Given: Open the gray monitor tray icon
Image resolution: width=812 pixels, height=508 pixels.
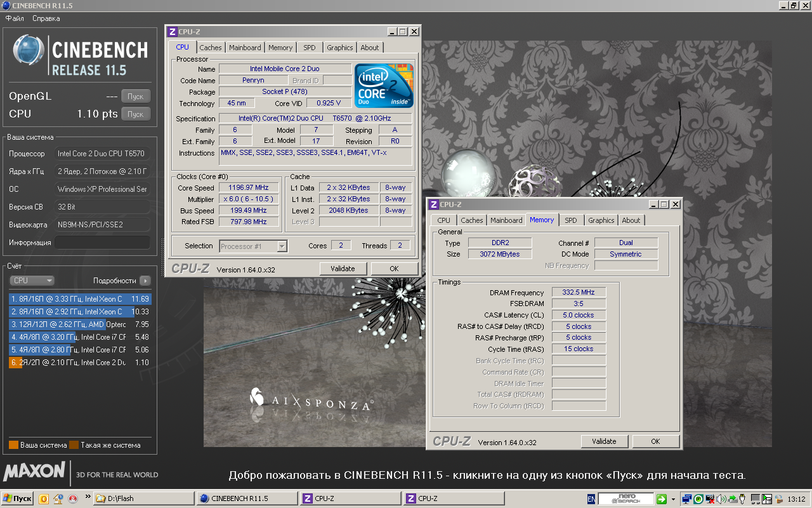Looking at the screenshot, I should [x=756, y=499].
